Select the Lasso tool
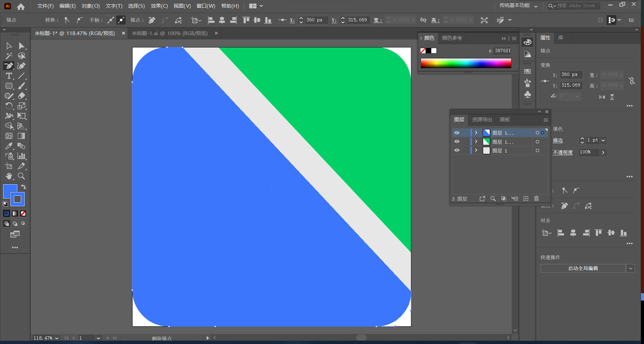The height and width of the screenshot is (344, 644). (x=22, y=56)
